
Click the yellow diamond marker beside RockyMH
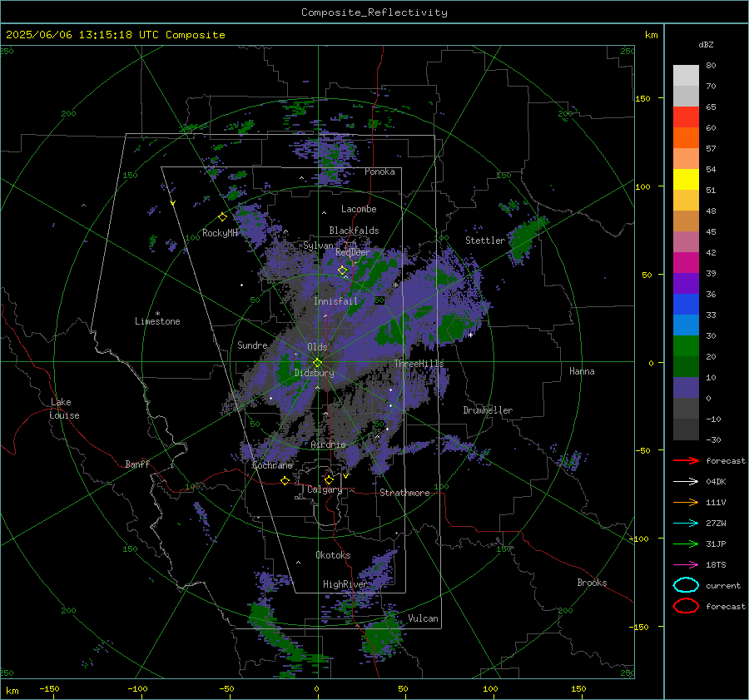click(x=222, y=217)
